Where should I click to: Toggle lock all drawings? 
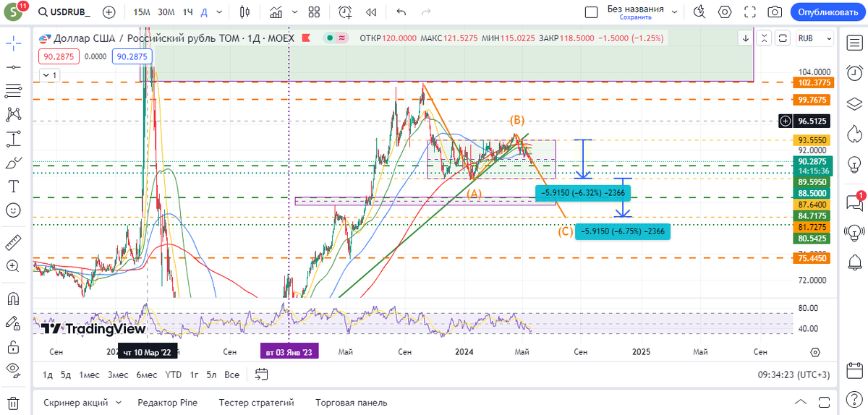[x=13, y=346]
